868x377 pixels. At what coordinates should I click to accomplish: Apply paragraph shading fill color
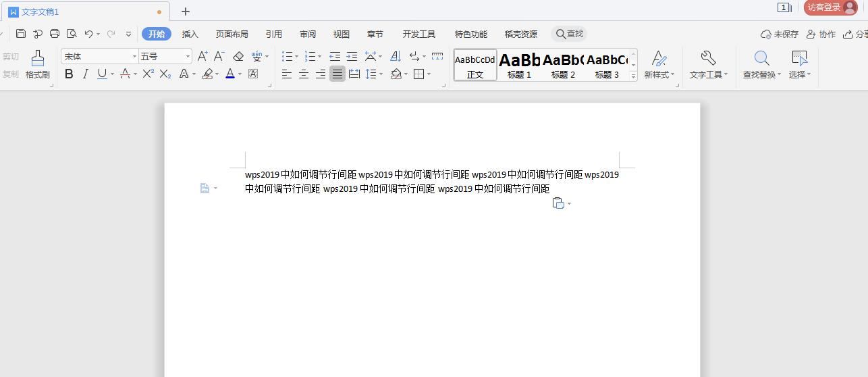[x=396, y=74]
